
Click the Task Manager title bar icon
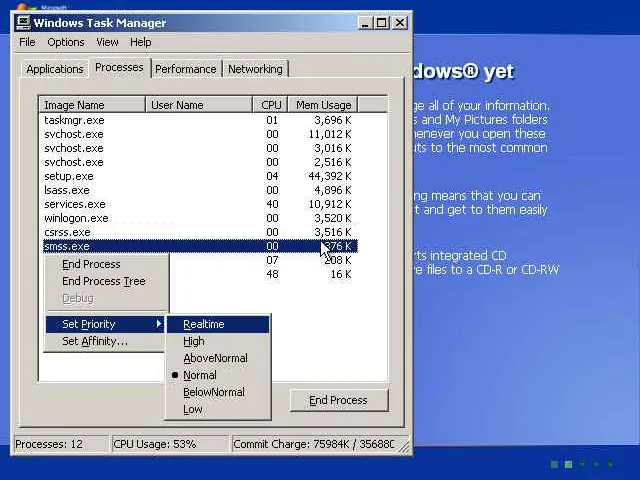[x=23, y=23]
